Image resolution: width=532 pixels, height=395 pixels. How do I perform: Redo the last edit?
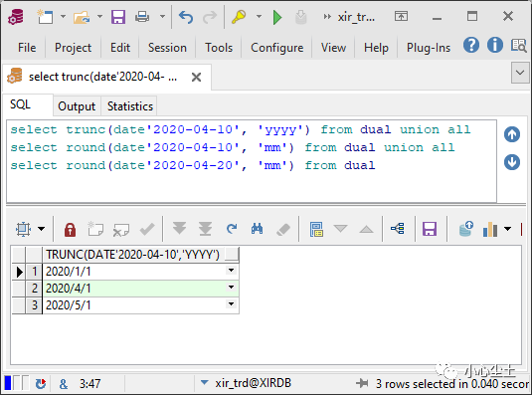click(210, 17)
